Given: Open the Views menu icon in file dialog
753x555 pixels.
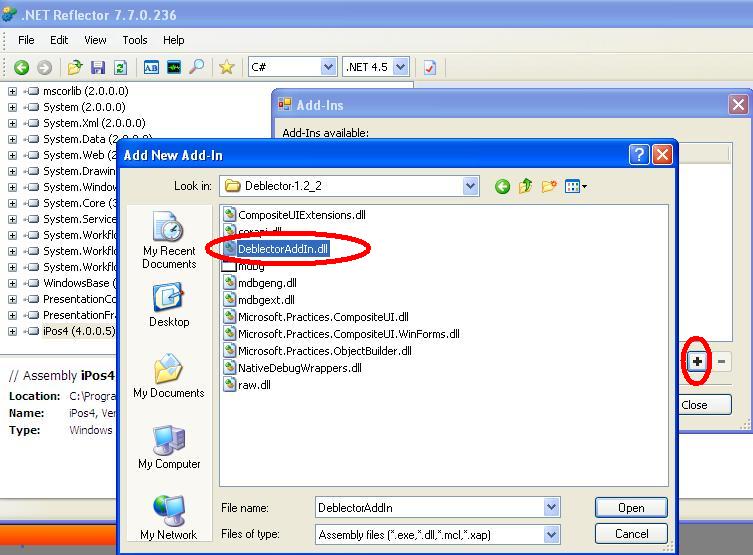Looking at the screenshot, I should 576,186.
